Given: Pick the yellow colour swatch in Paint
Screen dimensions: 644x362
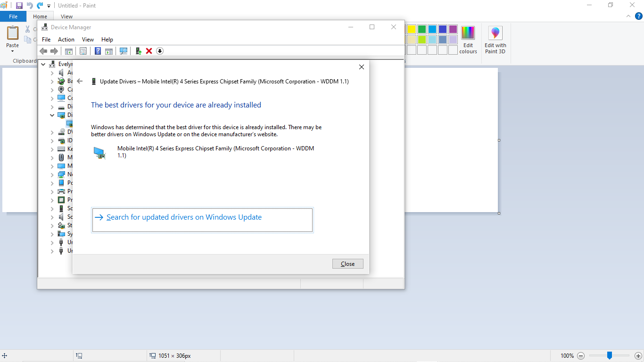Looking at the screenshot, I should [x=412, y=29].
